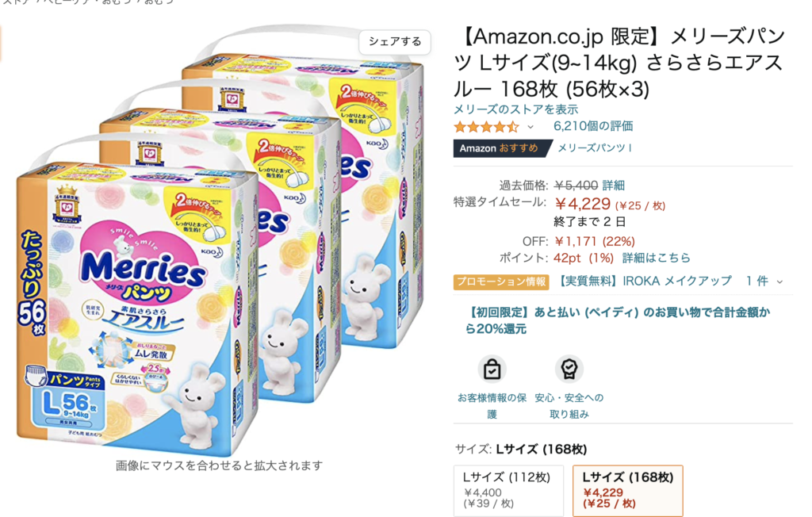
Task: Expand the rating breakdown chevron beside stars
Action: 530,127
